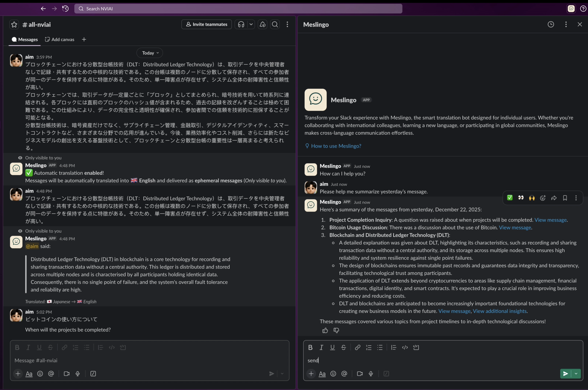Switch to the Add canvas tab

pyautogui.click(x=60, y=39)
